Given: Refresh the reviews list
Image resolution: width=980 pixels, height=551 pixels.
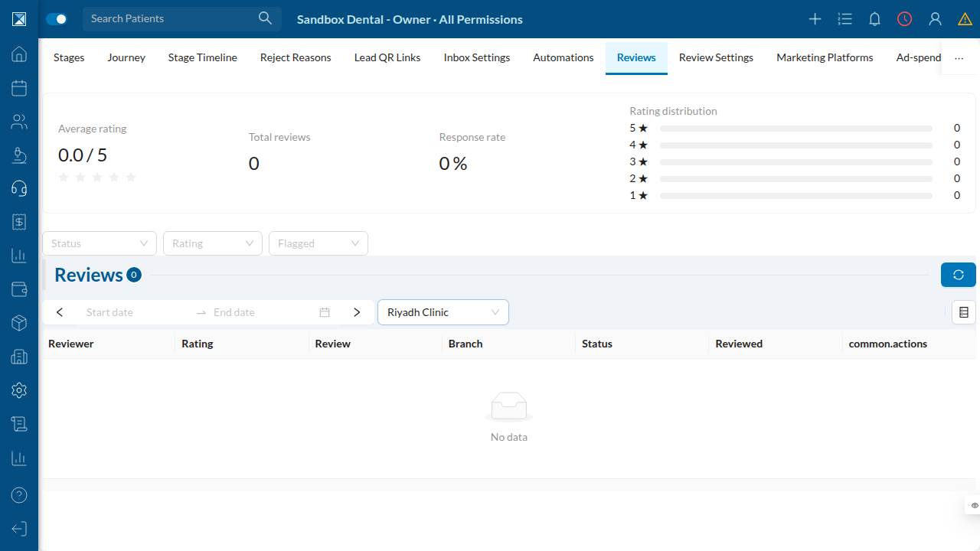Looking at the screenshot, I should pyautogui.click(x=959, y=275).
